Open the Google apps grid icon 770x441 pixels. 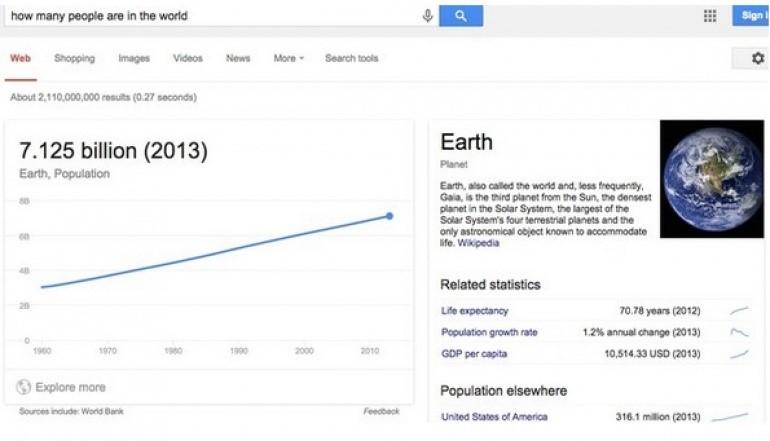710,16
